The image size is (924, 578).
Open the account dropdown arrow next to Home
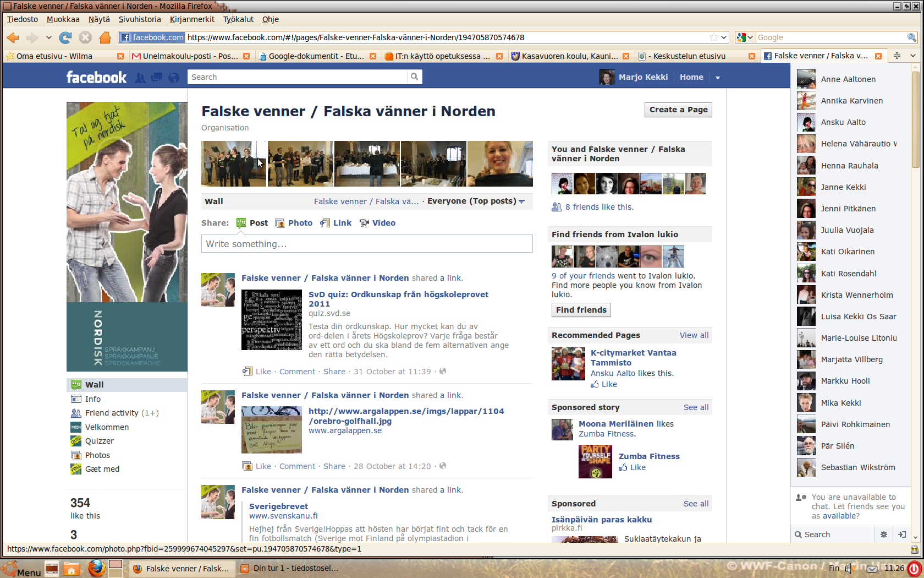point(718,78)
